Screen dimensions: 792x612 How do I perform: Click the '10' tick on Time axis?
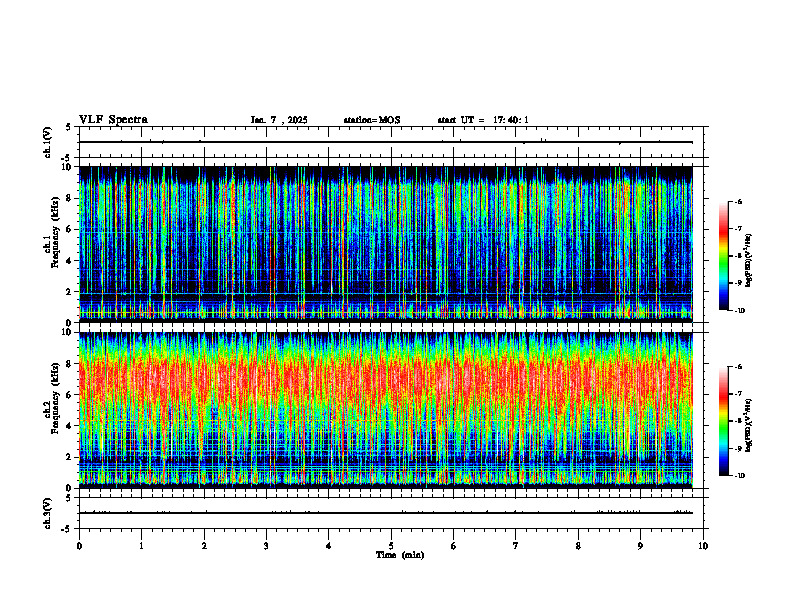[x=703, y=546]
